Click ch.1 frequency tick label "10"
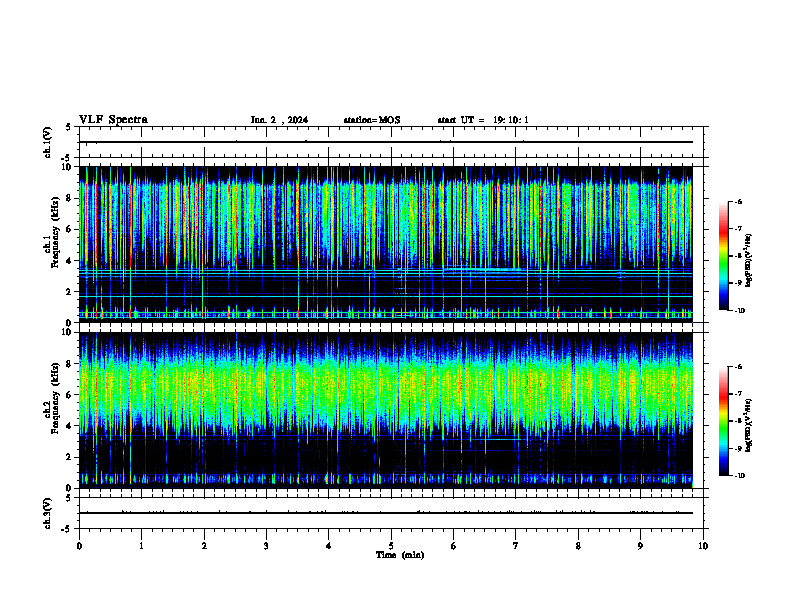 (67, 167)
